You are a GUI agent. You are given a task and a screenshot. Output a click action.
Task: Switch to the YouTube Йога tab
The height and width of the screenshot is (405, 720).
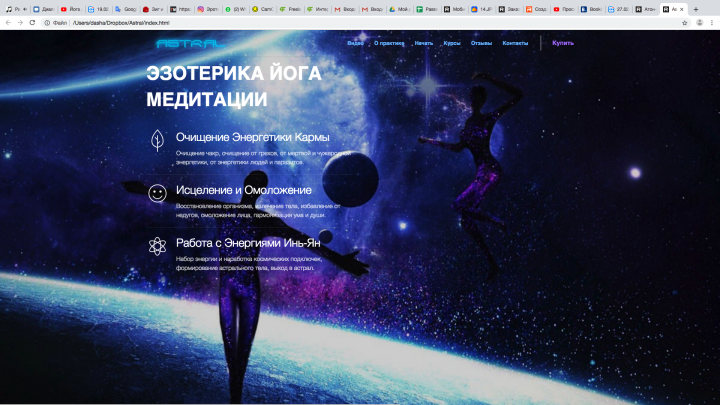[71, 9]
